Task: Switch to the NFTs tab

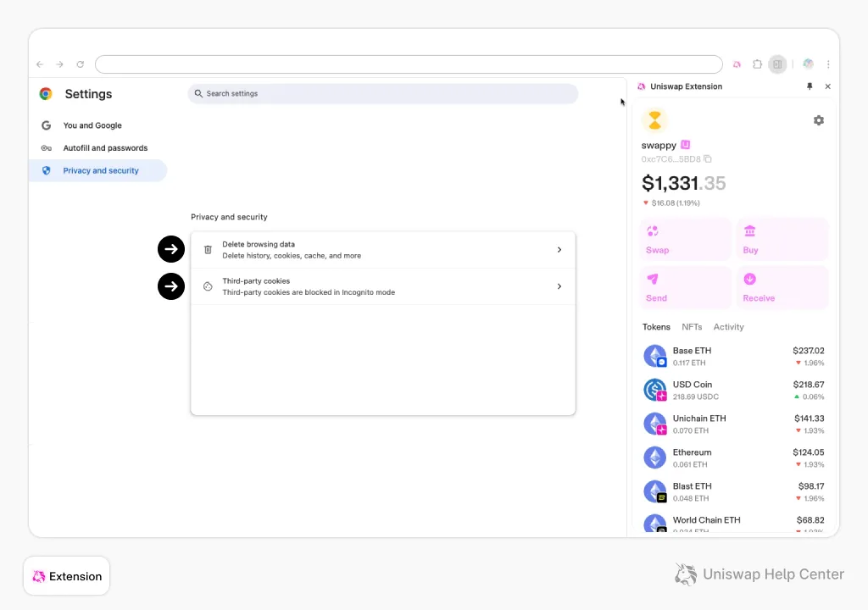Action: click(692, 327)
